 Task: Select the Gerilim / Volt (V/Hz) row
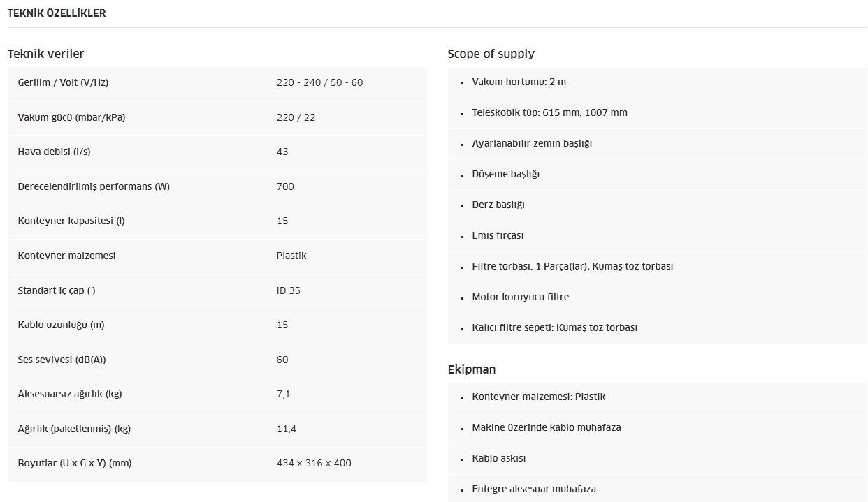click(217, 83)
